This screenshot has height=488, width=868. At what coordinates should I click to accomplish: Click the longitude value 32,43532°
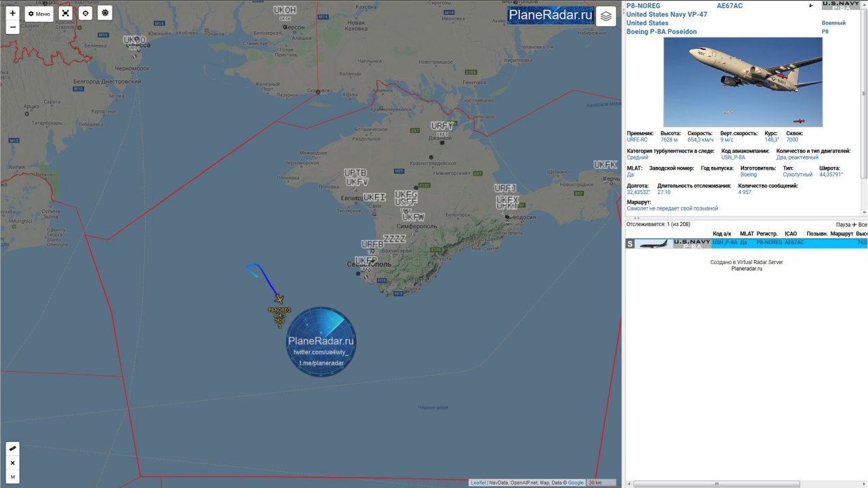[638, 192]
